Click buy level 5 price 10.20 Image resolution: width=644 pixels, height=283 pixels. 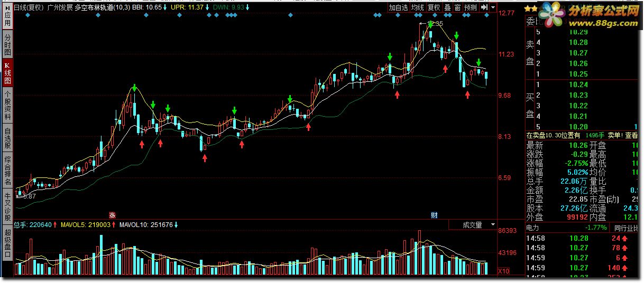click(578, 127)
